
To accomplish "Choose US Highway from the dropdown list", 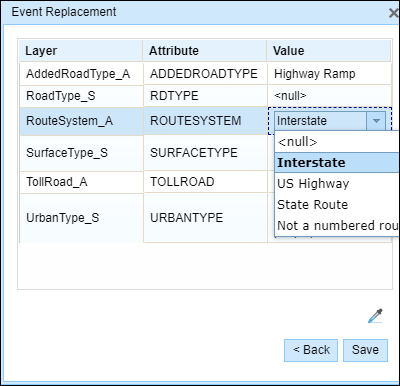I will point(337,183).
